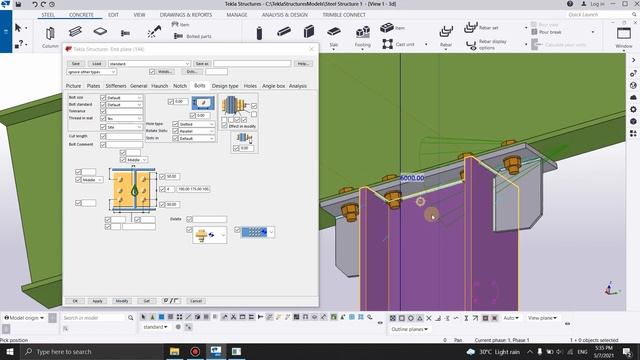Click the search magnifier beside Search in model
640x360 pixels.
click(x=131, y=318)
